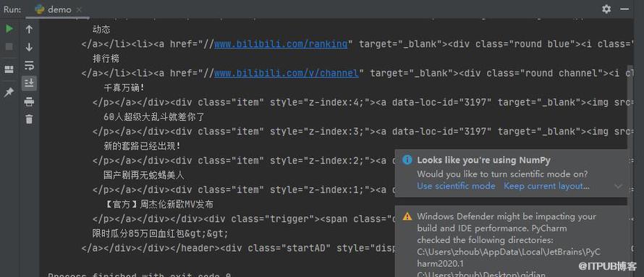Viewport: 644px width, 277px height.
Task: Hide the Run tool window minimize icon
Action: point(625,9)
